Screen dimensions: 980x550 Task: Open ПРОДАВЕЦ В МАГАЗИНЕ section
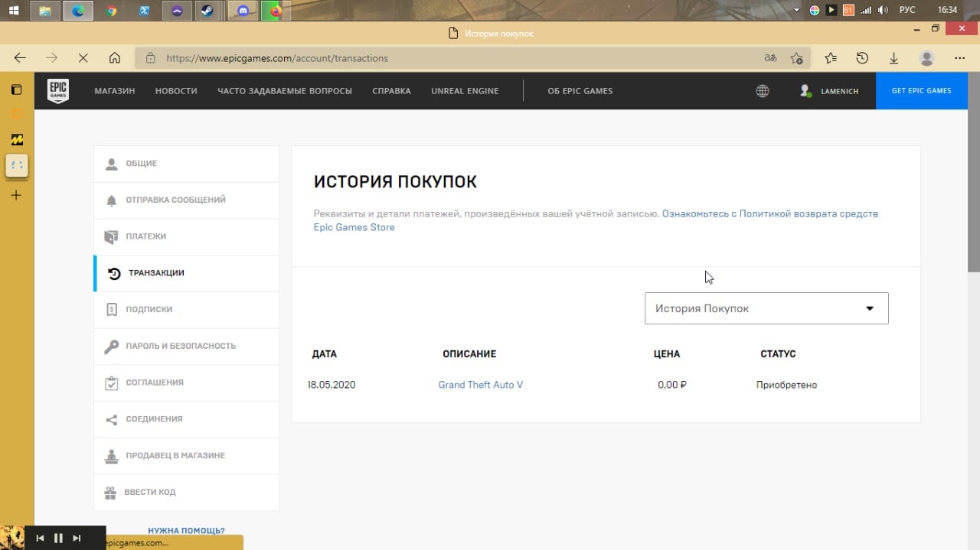coord(187,456)
